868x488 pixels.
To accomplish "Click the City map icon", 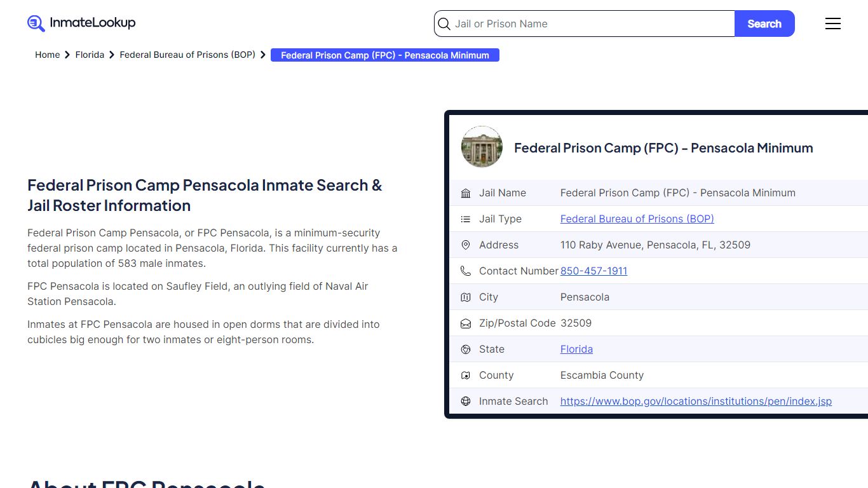I will coord(466,297).
